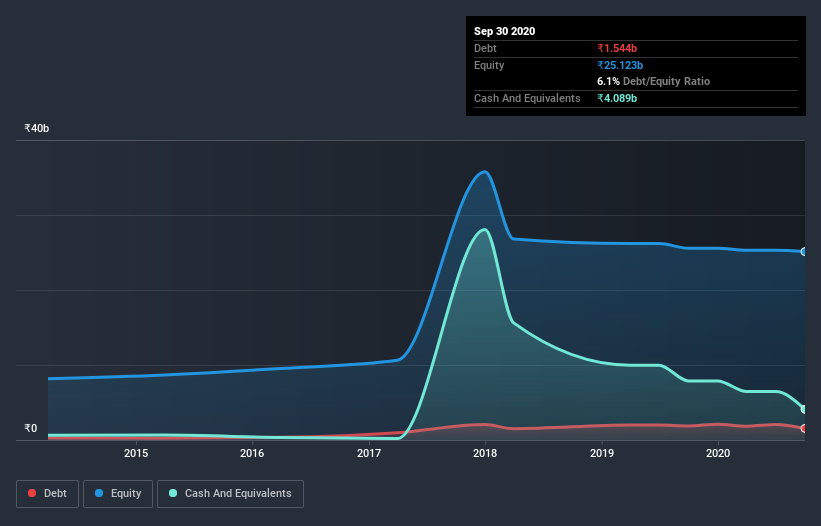Image resolution: width=821 pixels, height=526 pixels.
Task: Click the ₹0 y-axis label
Action: tap(31, 428)
